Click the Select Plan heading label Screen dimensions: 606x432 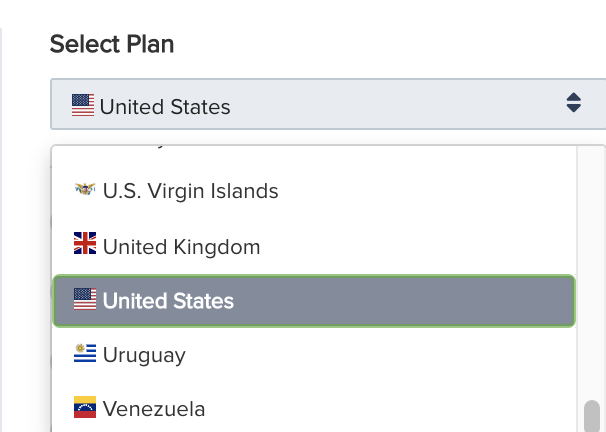tap(112, 44)
